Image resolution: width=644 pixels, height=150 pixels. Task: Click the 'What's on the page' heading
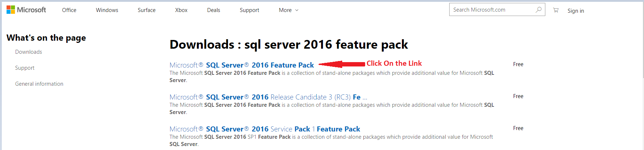coord(46,38)
